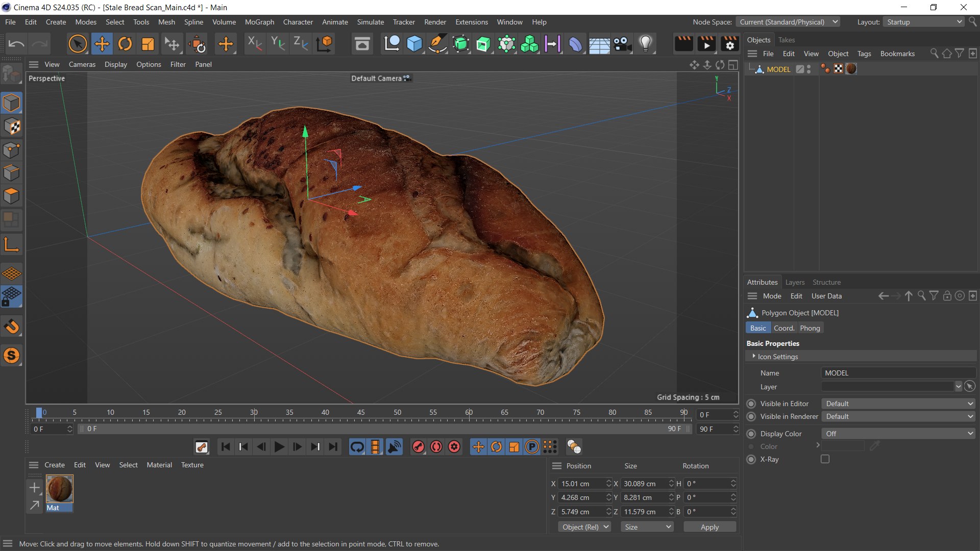
Task: Open the Layout Startup dropdown
Action: coord(924,22)
